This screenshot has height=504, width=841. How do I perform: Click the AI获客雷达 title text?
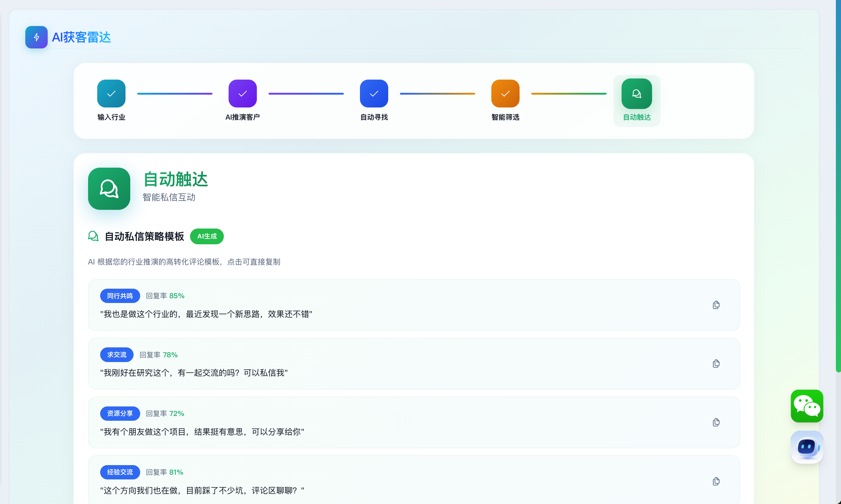pos(81,37)
